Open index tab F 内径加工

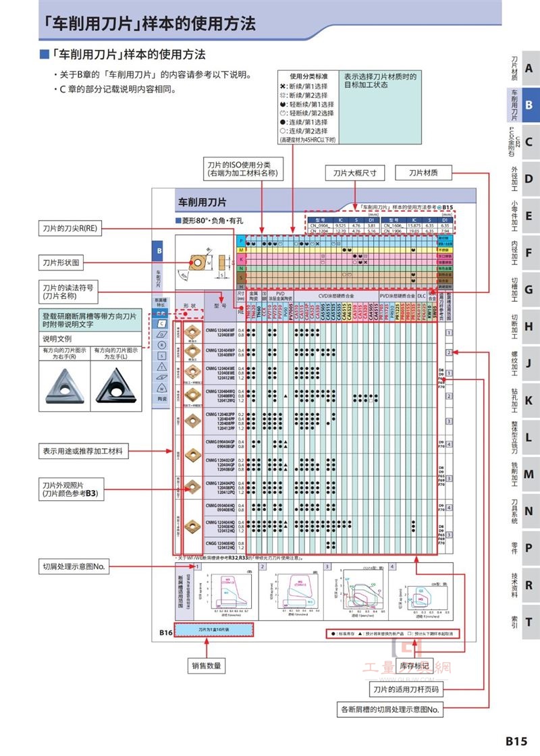click(x=524, y=252)
